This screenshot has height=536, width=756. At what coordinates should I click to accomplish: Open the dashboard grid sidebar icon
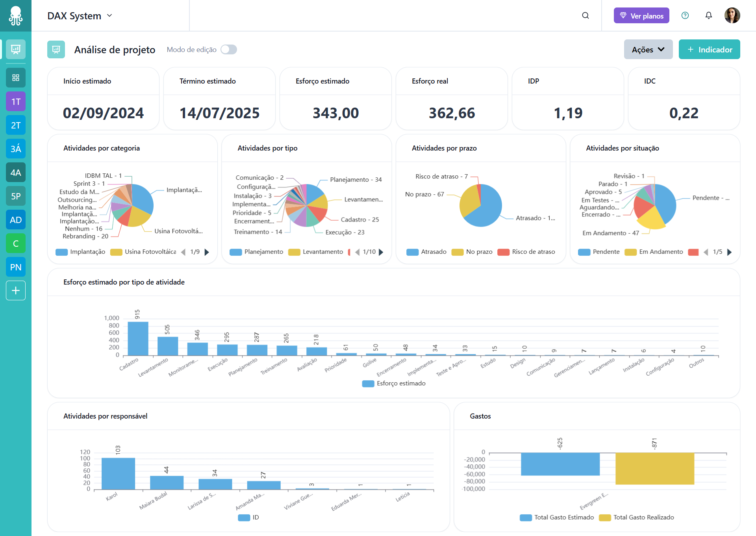point(16,78)
